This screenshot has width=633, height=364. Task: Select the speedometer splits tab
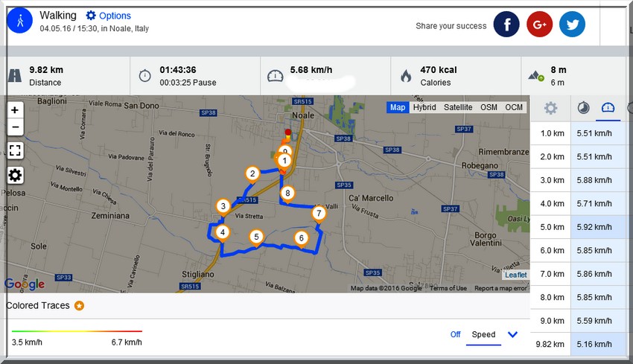(x=608, y=108)
